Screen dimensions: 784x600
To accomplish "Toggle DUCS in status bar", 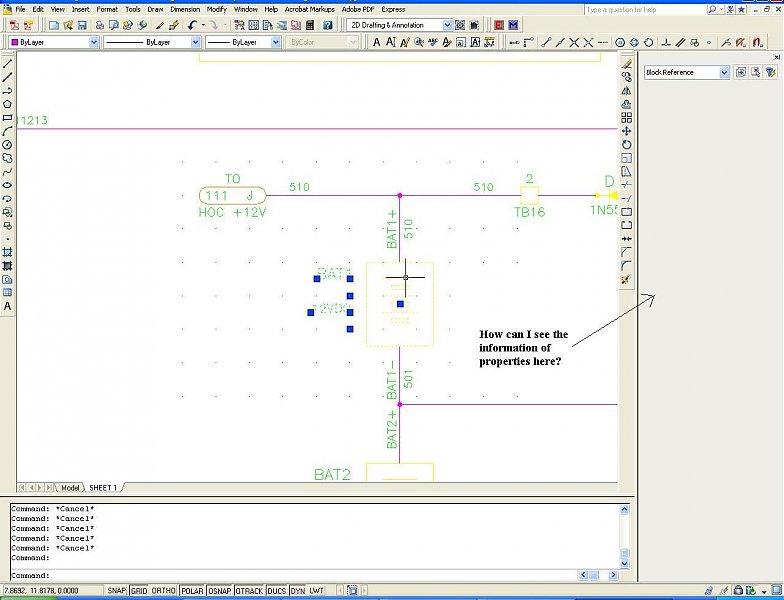I will (x=276, y=590).
